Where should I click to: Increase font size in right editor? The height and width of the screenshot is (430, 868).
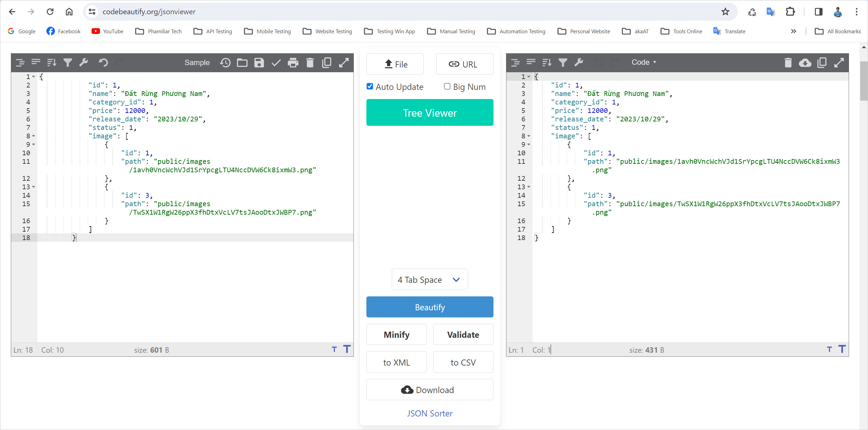tap(842, 349)
